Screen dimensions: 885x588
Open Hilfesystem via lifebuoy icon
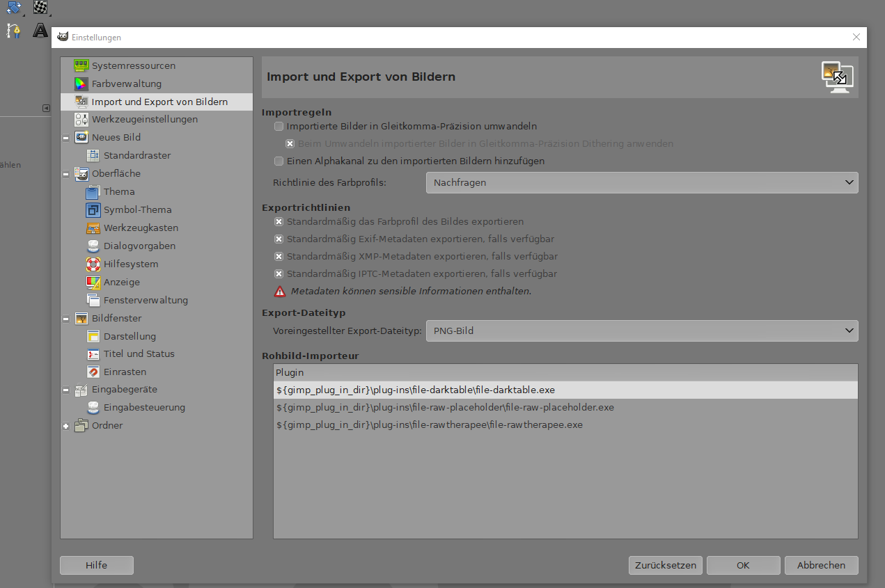tap(93, 264)
